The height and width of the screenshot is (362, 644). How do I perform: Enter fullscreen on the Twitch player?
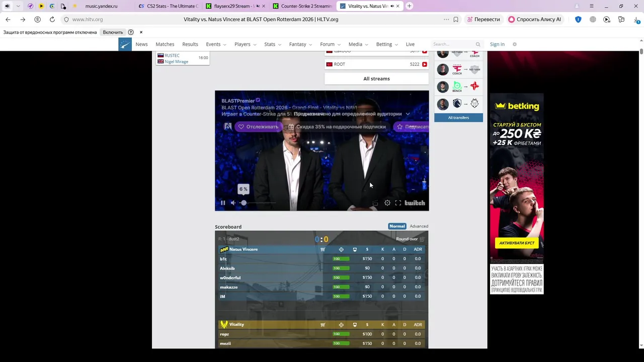tap(398, 203)
